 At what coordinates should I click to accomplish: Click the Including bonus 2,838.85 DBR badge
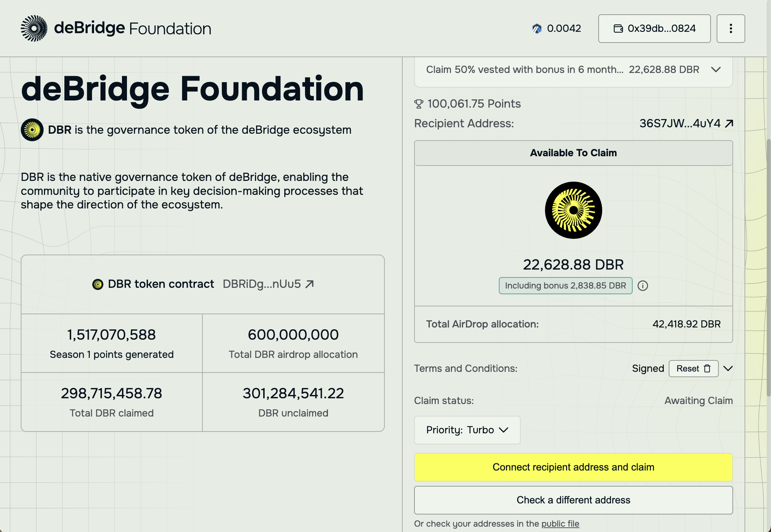point(565,286)
